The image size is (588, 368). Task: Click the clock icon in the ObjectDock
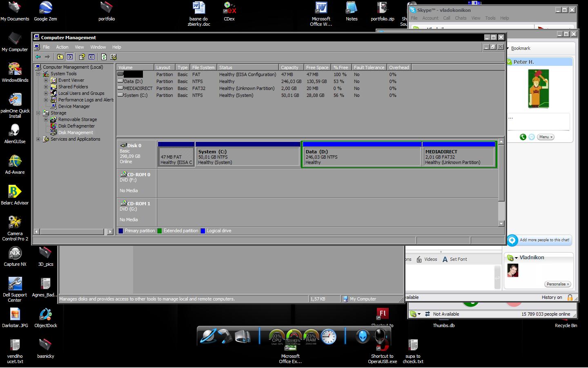pyautogui.click(x=328, y=337)
